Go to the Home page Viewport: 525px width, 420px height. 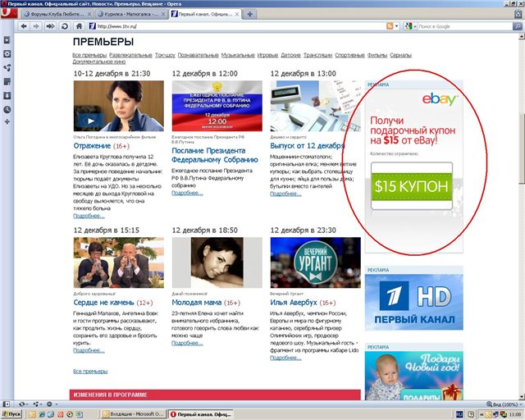point(79,26)
